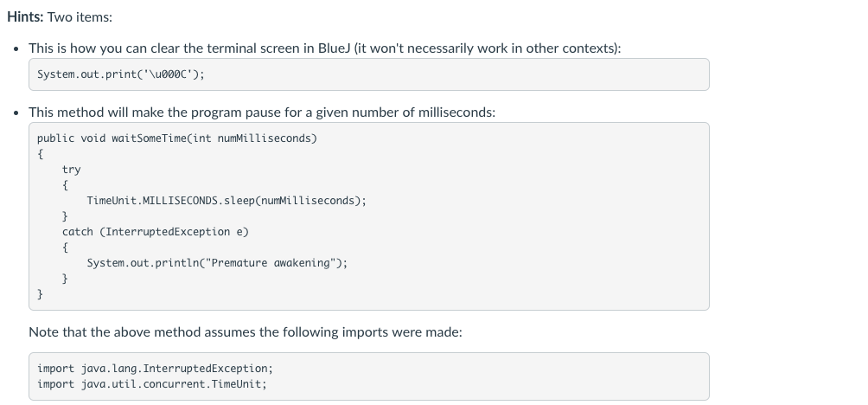Viewport: 868px width, 405px height.
Task: Click the 'try' keyword in code
Action: (72, 170)
